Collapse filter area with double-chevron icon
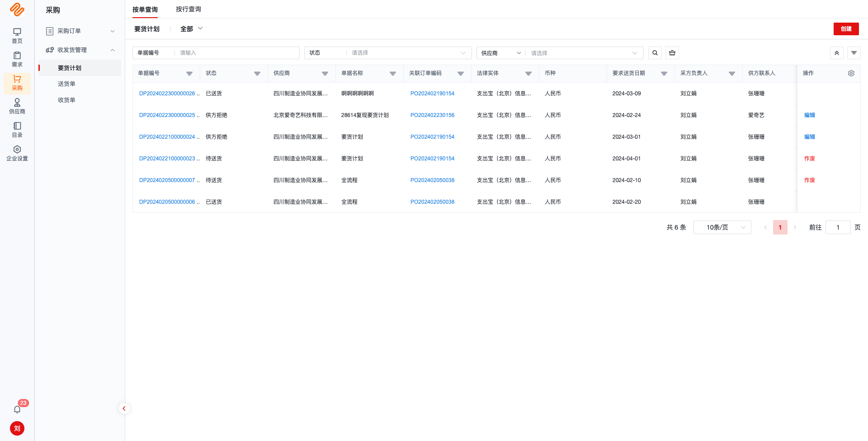This screenshot has height=441, width=868. [837, 53]
